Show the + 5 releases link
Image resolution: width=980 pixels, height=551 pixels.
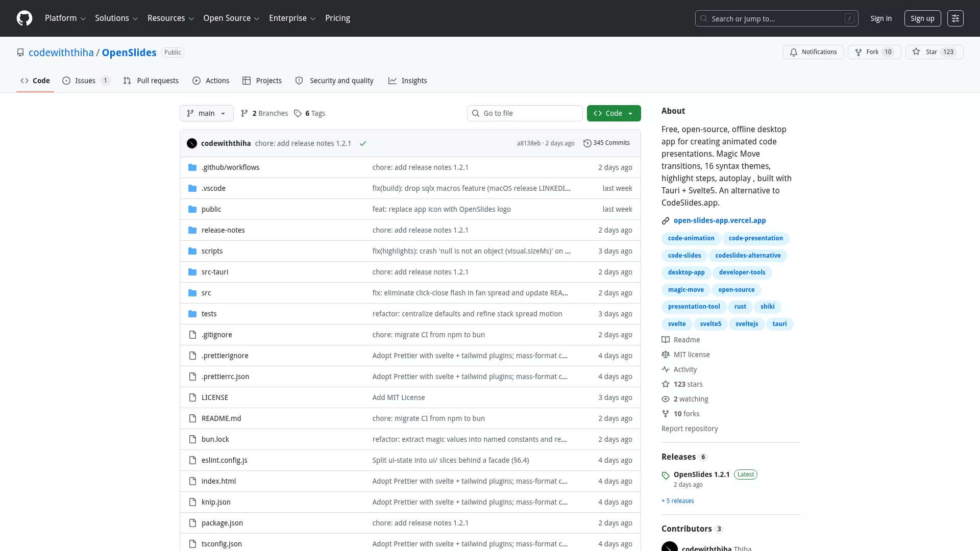coord(678,501)
